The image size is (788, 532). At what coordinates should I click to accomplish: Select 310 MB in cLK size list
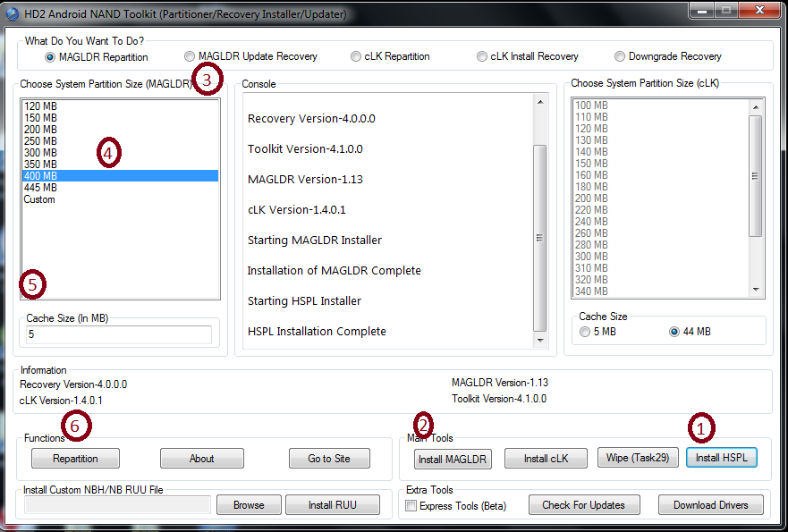coord(661,267)
